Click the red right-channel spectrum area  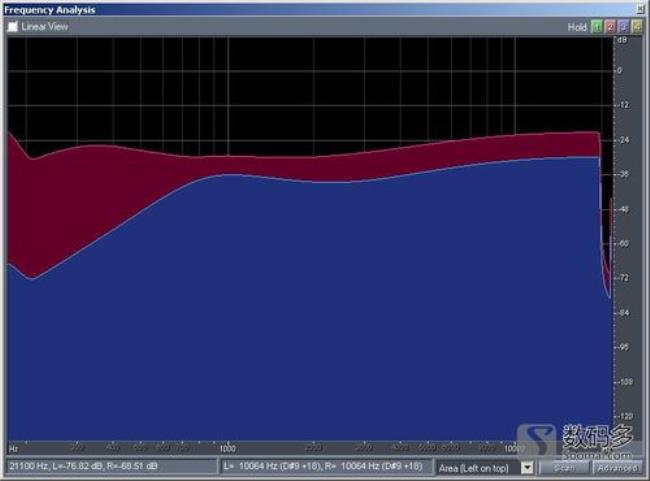pyautogui.click(x=75, y=195)
